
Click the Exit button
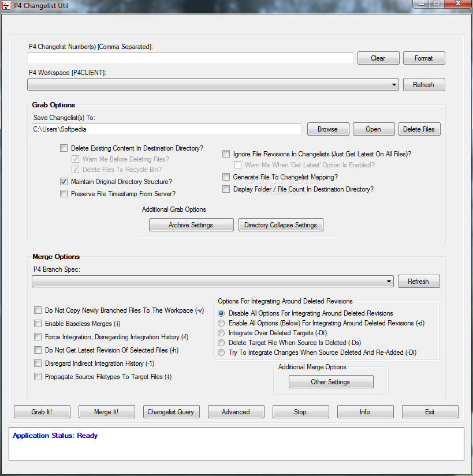[430, 412]
